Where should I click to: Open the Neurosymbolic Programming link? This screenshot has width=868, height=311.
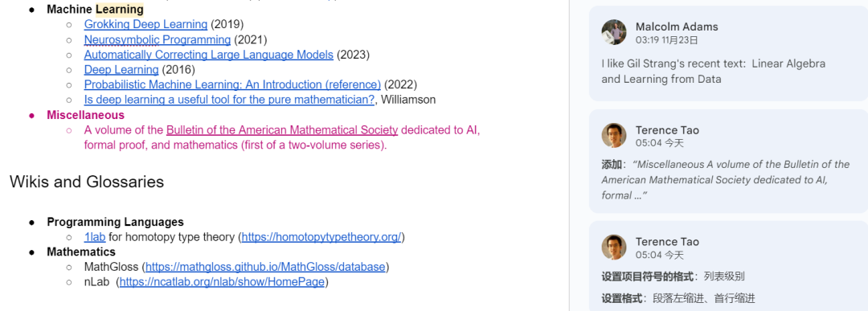click(158, 40)
